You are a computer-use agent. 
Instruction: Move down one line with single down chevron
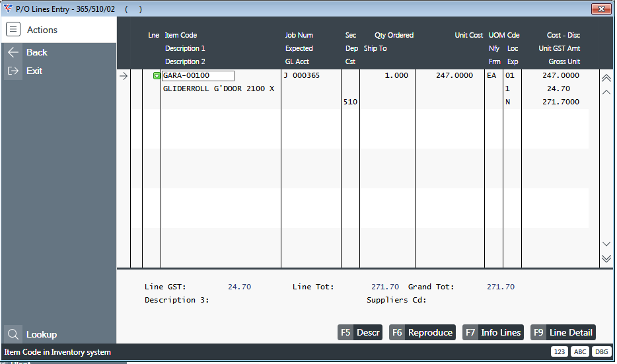(606, 244)
